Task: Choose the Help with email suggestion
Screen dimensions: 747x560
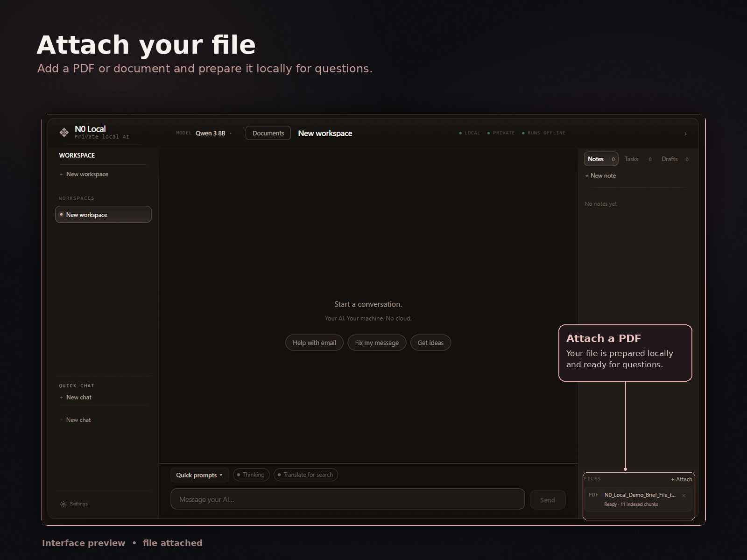Action: pos(314,343)
